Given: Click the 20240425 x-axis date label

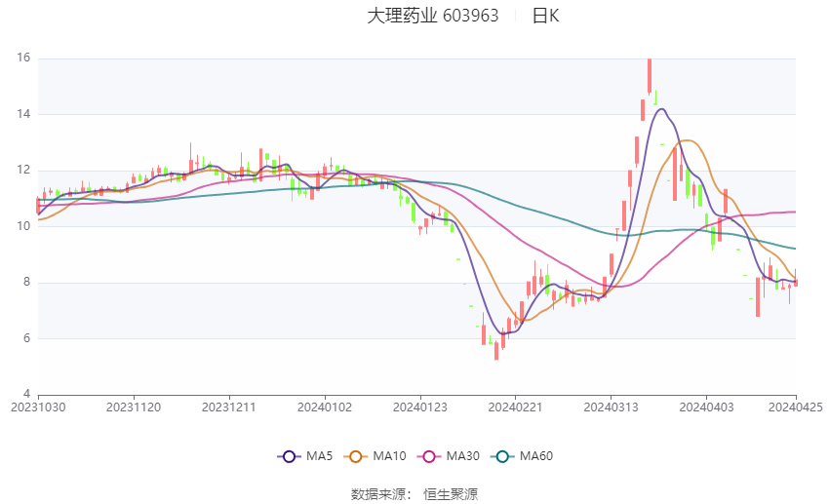Looking at the screenshot, I should point(795,407).
